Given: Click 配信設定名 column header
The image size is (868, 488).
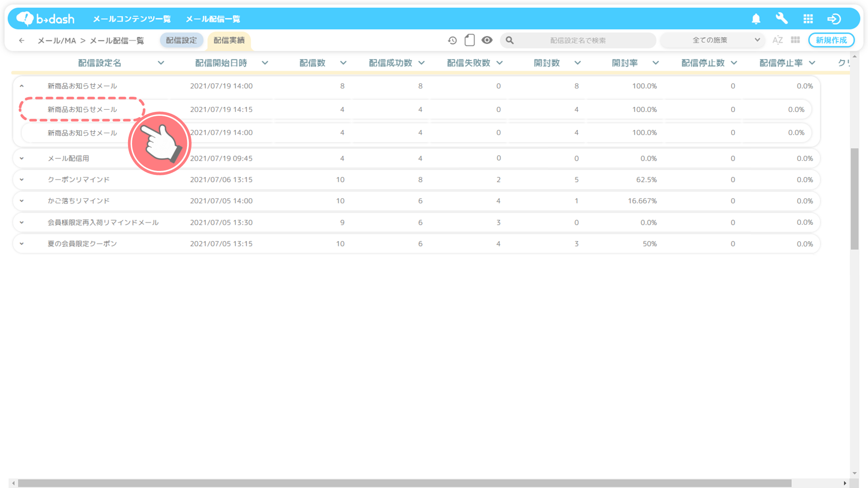Looking at the screenshot, I should [x=99, y=63].
